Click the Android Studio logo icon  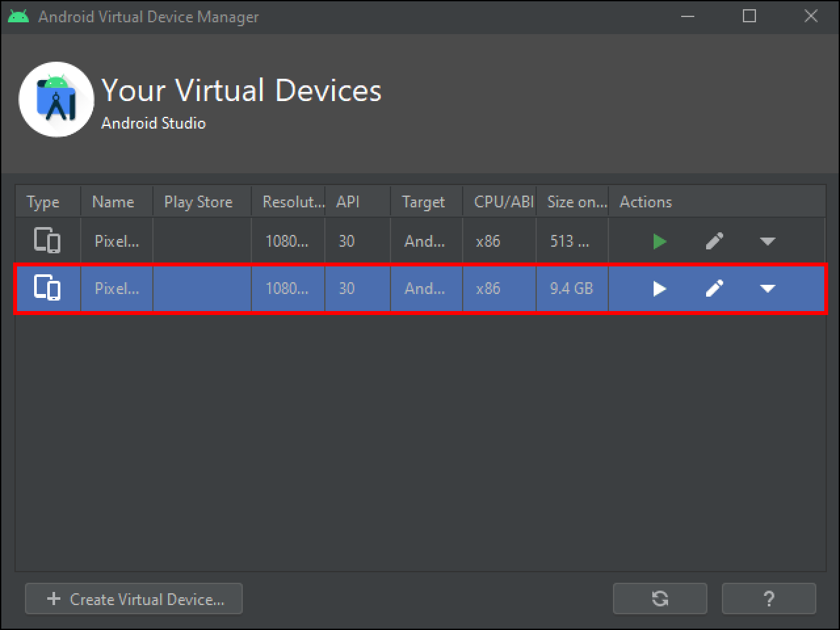click(56, 100)
